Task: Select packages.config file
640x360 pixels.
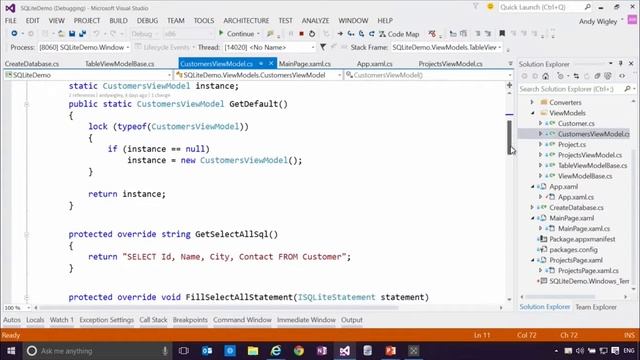Action: pos(573,250)
